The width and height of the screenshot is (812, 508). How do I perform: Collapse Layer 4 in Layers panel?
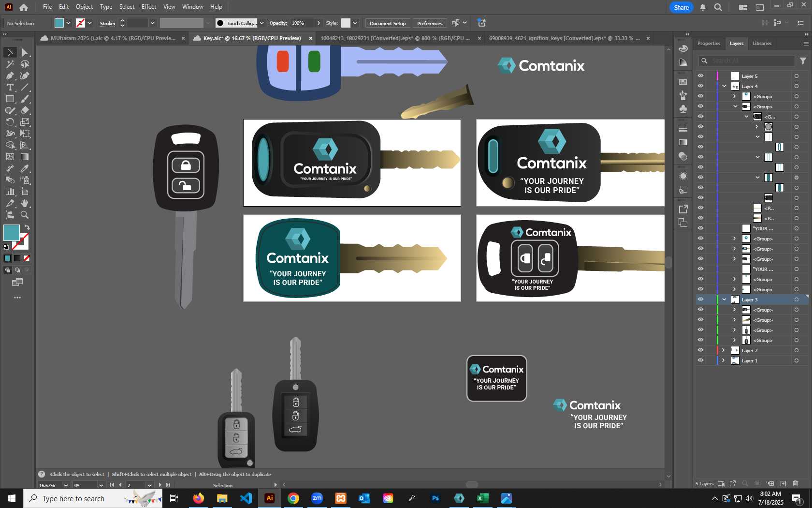(724, 86)
